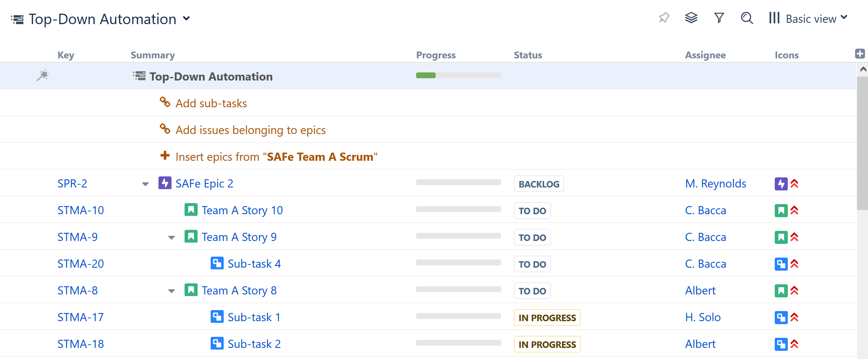The image size is (868, 359).
Task: Collapse the Team A Story 8 expander
Action: [x=172, y=290]
